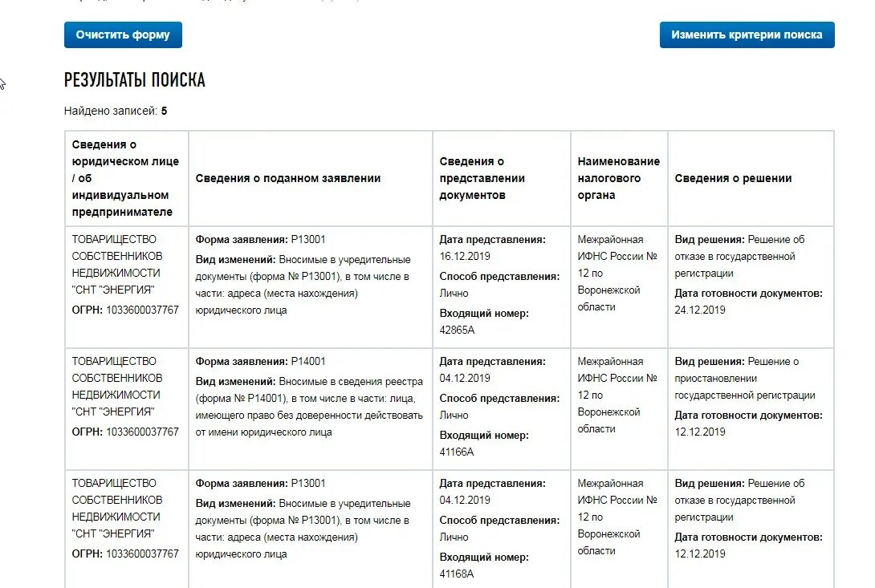Select incoming number 41166A
This screenshot has width=875, height=588.
(457, 452)
